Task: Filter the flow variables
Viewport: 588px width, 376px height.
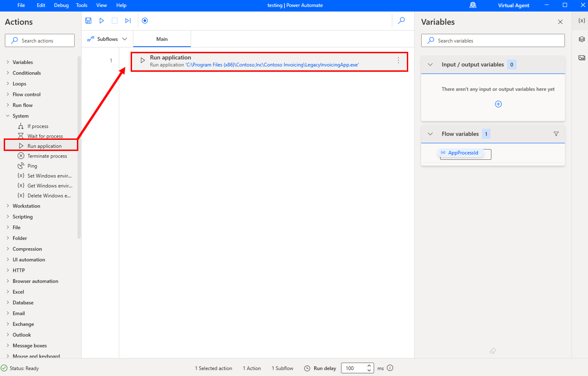Action: [556, 134]
